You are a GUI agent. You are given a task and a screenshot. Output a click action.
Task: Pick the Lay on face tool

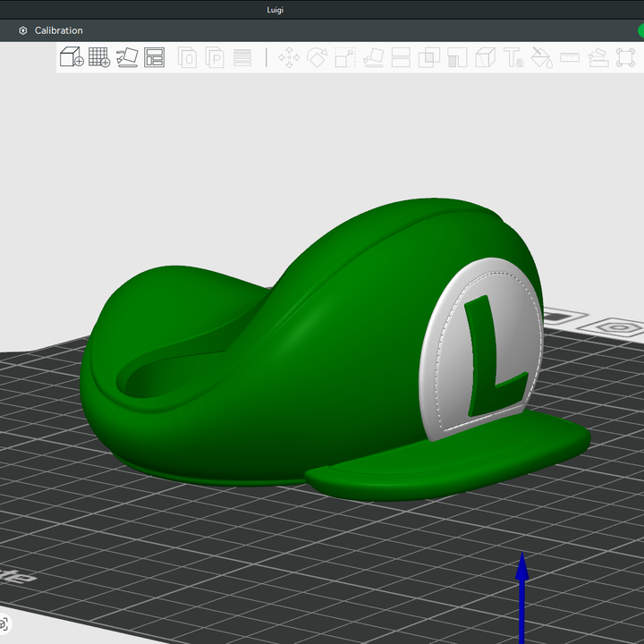tap(373, 58)
